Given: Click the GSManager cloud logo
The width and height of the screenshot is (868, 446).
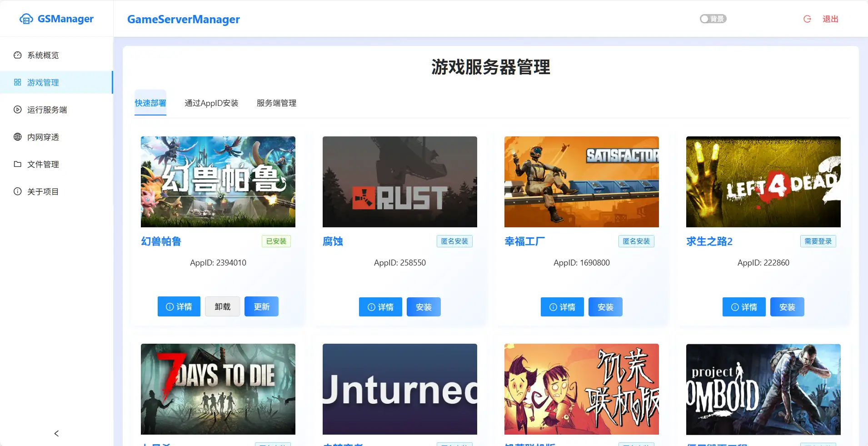Looking at the screenshot, I should (26, 18).
